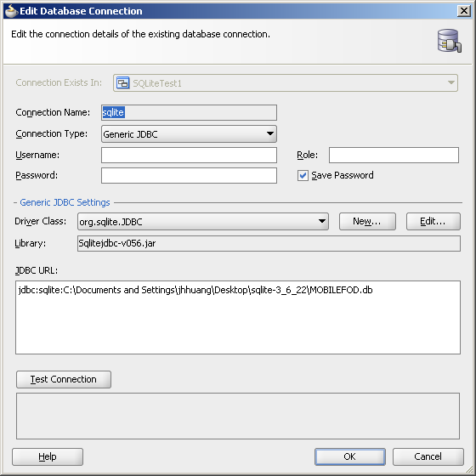
Task: Open Help for this dialog
Action: point(48,456)
